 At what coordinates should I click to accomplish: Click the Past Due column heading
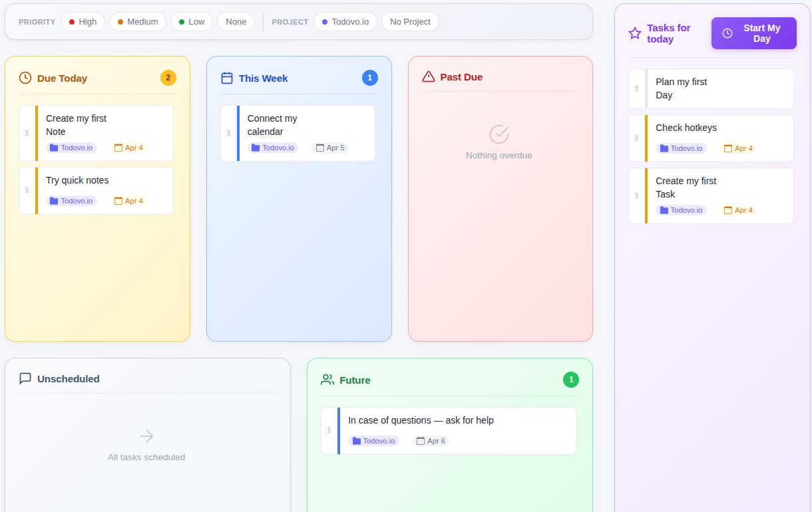coord(461,76)
